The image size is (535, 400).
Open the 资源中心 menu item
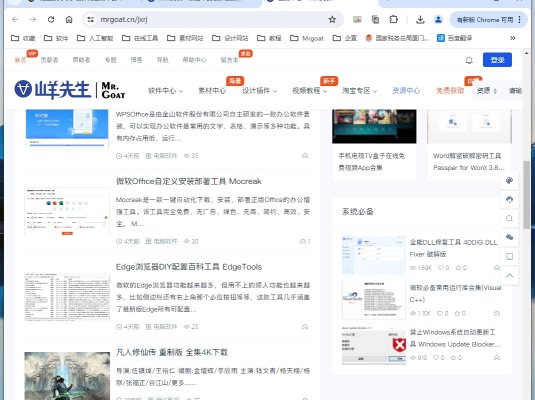[x=406, y=91]
